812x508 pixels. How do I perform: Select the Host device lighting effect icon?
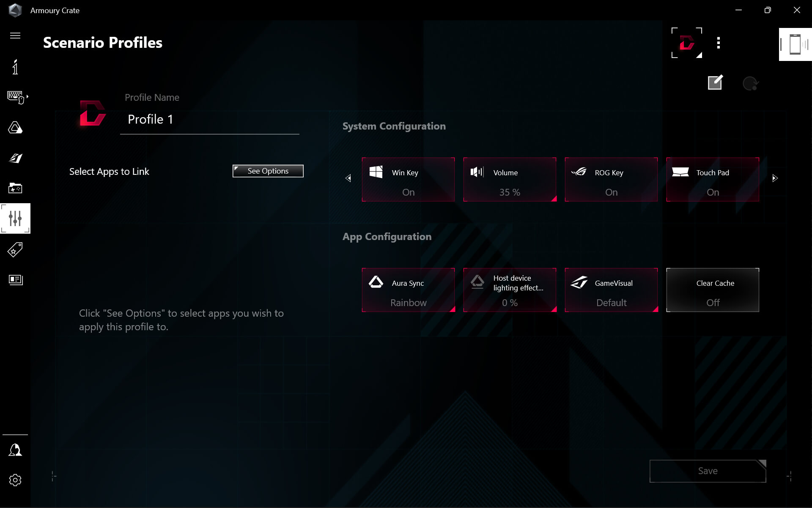477,282
